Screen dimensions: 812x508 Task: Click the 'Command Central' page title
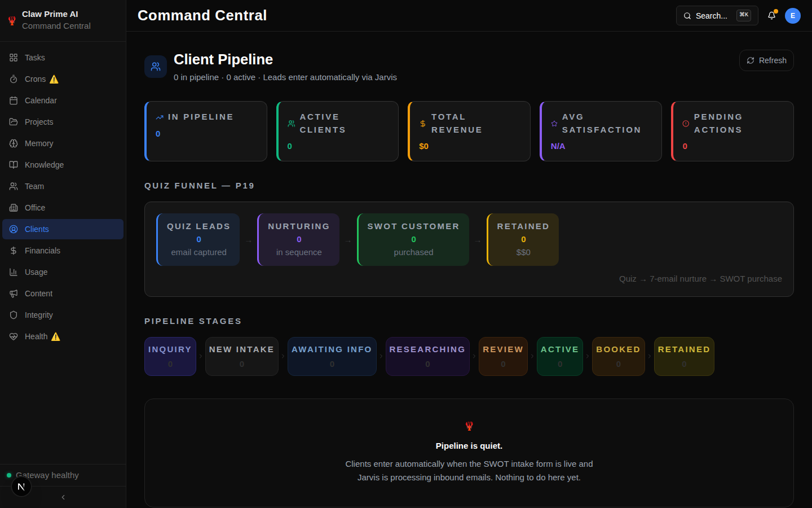(202, 15)
